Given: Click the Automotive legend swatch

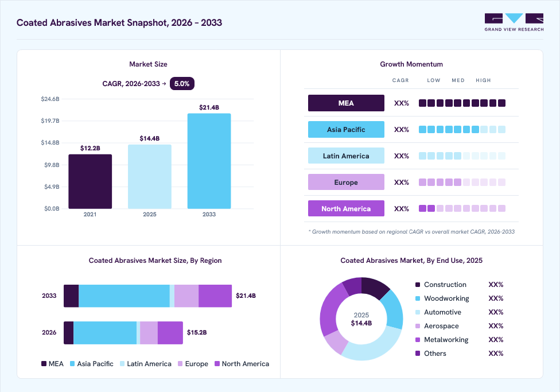Looking at the screenshot, I should pyautogui.click(x=418, y=312).
